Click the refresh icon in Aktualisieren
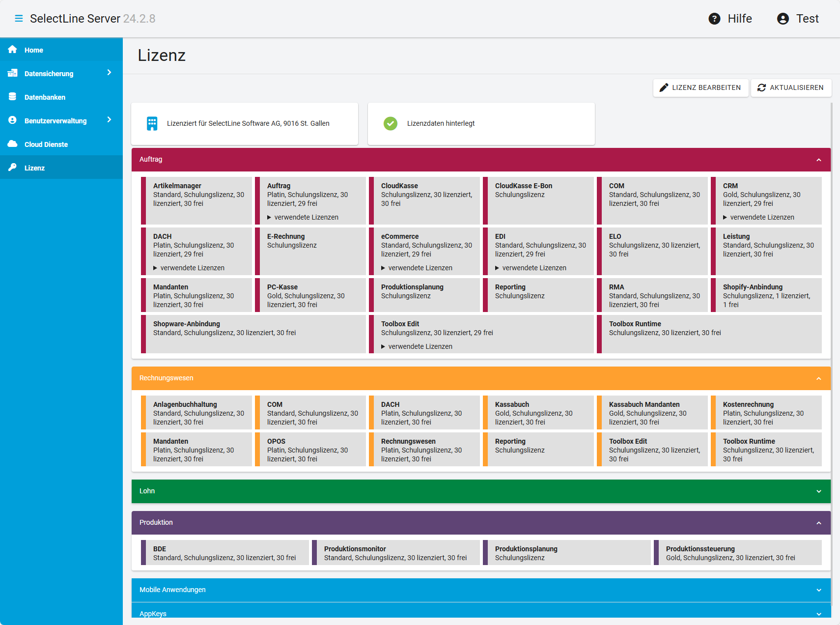The height and width of the screenshot is (625, 840). (x=761, y=87)
